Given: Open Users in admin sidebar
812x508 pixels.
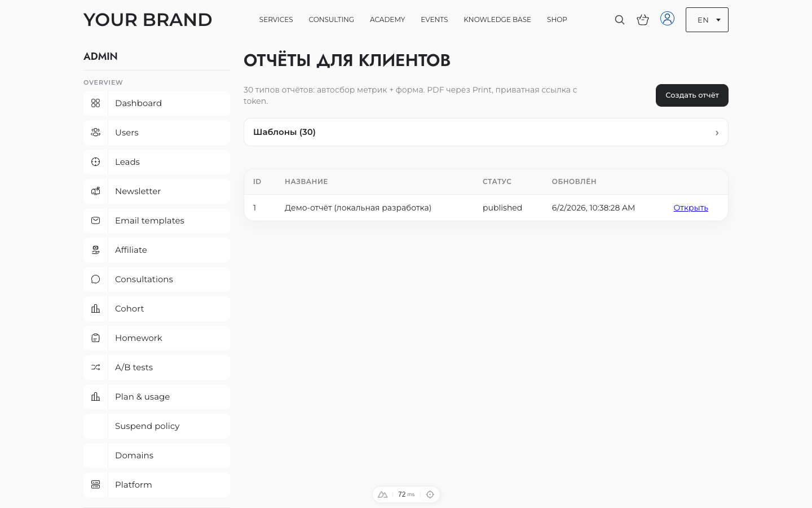Looking at the screenshot, I should (157, 133).
